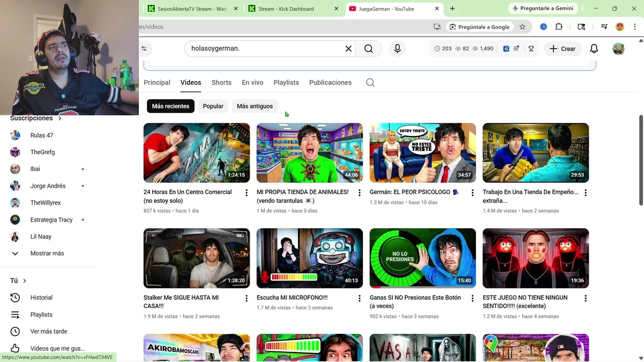This screenshot has height=362, width=644.
Task: Click the Crear button
Action: coord(562,49)
